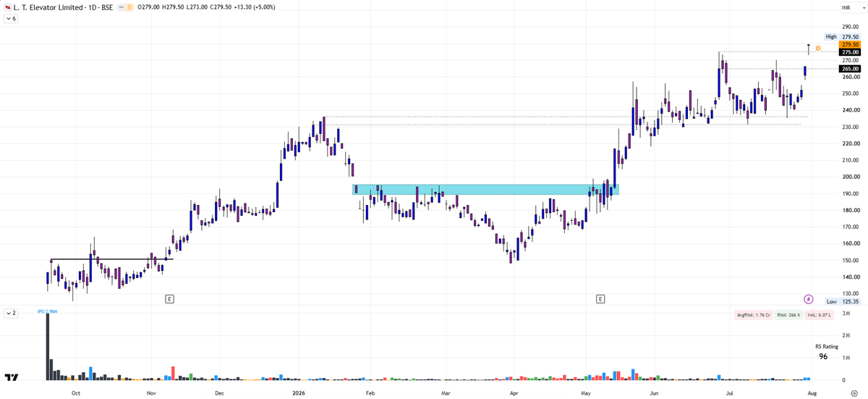Viewport: 868px width, 399px height.
Task: Click the 265.00 price label
Action: 850,69
